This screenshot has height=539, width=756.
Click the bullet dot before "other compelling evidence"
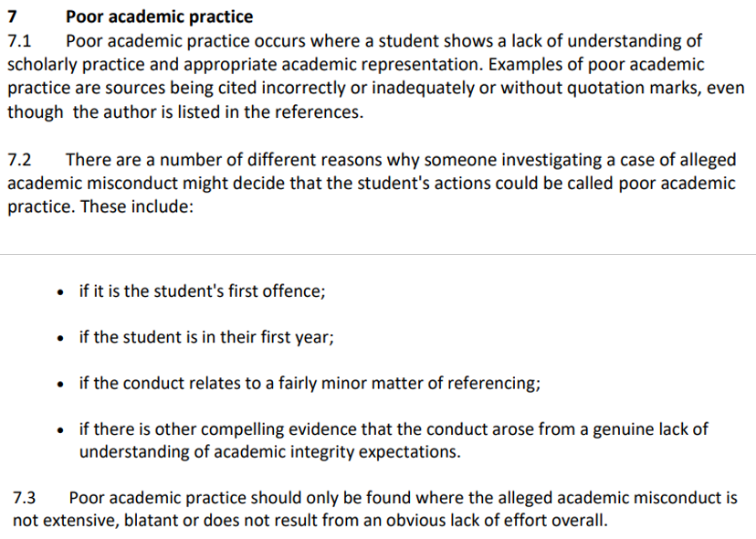coord(59,429)
